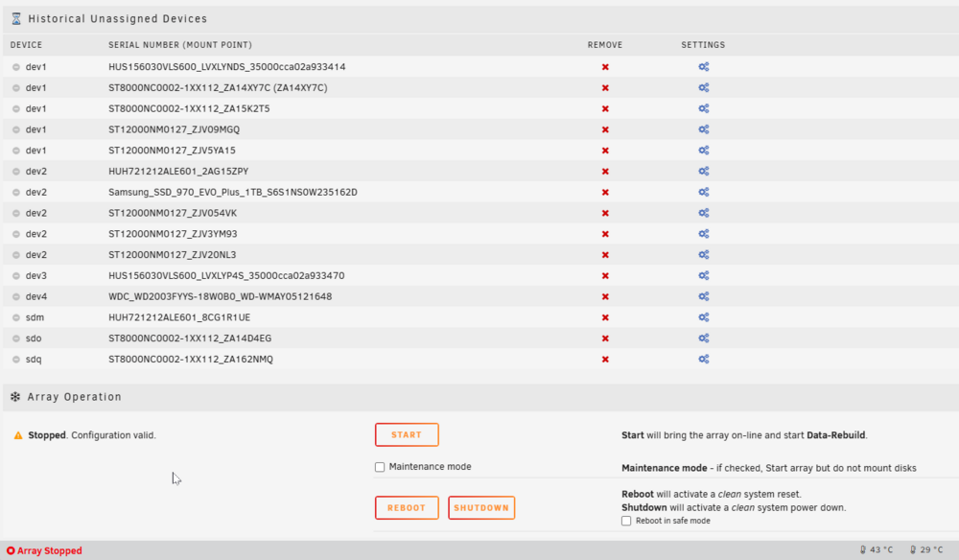This screenshot has width=959, height=560.
Task: Click the DEVICE column header
Action: click(x=26, y=45)
